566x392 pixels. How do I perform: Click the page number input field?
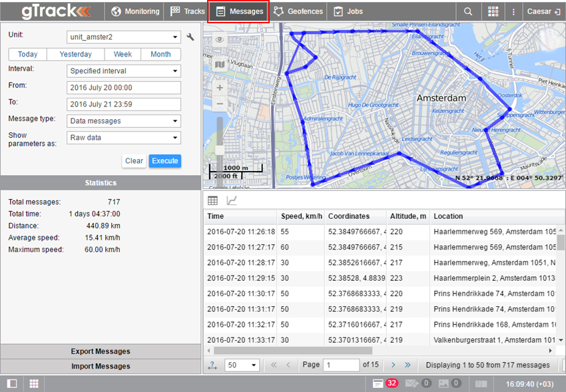point(341,365)
